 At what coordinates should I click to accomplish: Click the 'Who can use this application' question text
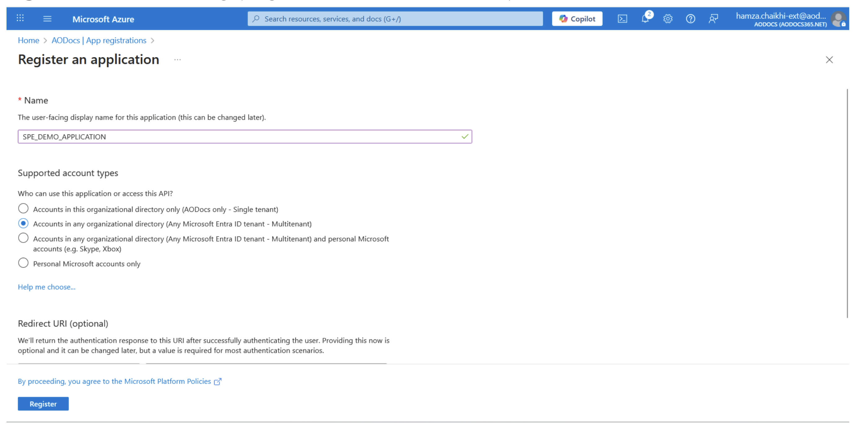click(x=95, y=194)
